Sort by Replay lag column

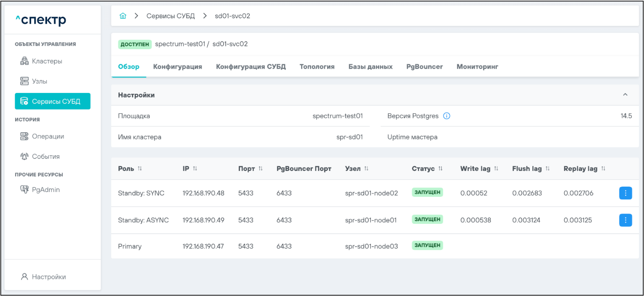pyautogui.click(x=603, y=169)
